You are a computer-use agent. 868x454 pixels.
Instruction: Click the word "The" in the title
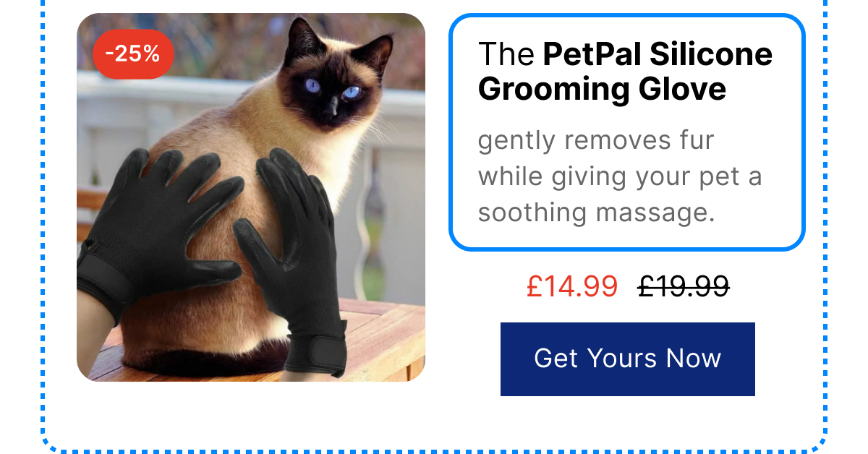[x=506, y=54]
